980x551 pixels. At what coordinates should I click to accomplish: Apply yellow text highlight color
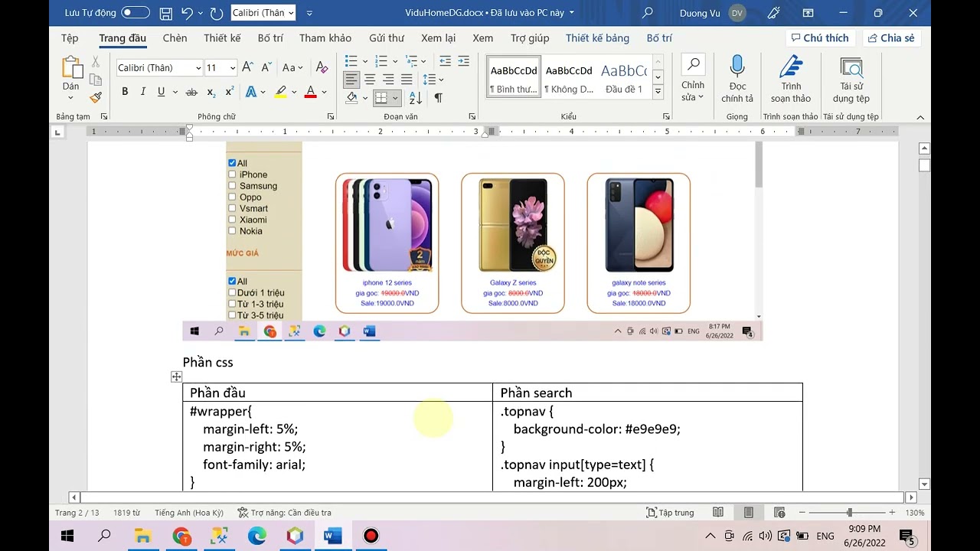point(280,92)
